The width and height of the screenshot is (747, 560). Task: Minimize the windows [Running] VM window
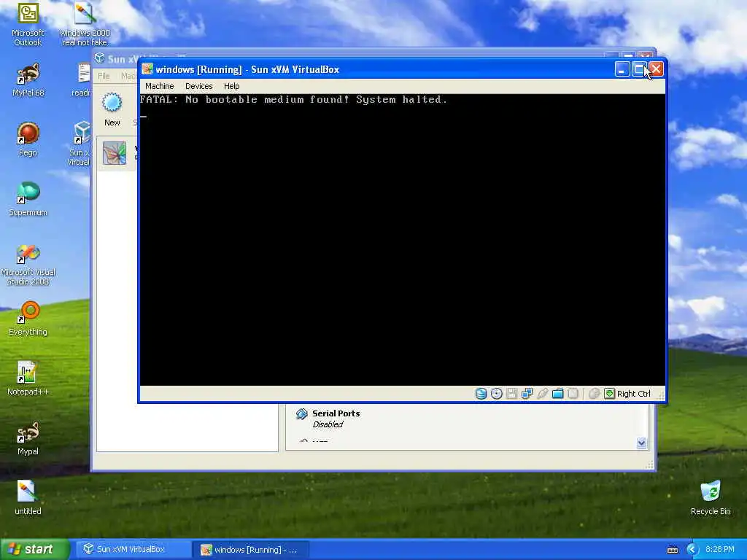point(622,69)
